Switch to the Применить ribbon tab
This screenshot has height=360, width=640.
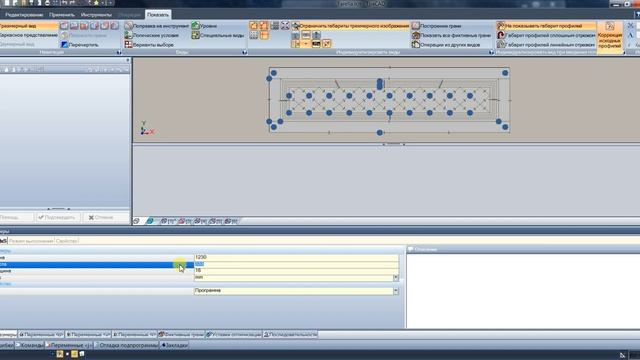62,15
